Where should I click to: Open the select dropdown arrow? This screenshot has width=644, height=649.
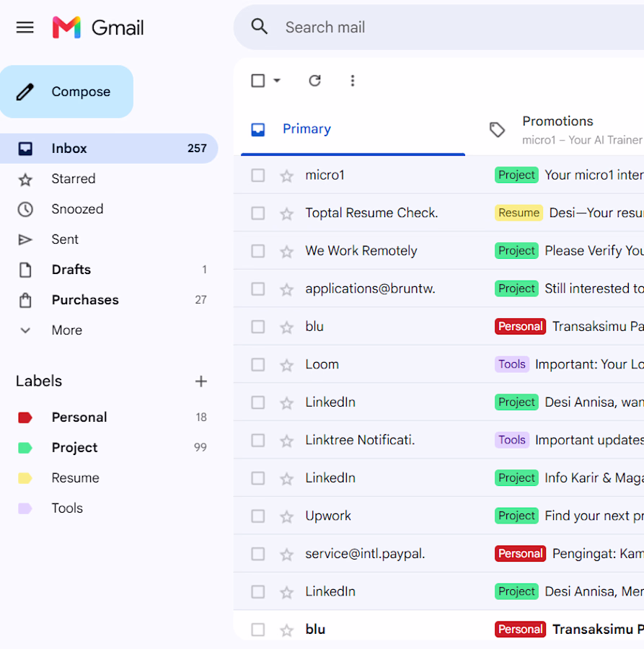coord(277,80)
